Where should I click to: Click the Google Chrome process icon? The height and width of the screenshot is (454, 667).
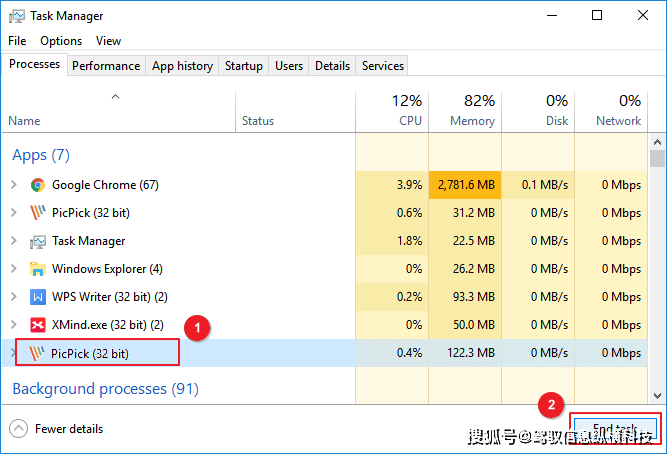click(x=38, y=185)
